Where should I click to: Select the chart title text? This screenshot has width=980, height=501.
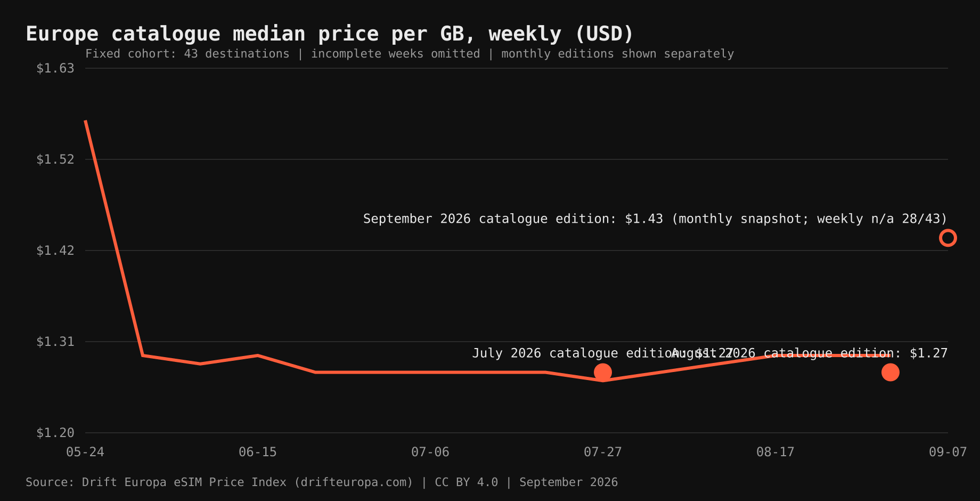tap(330, 34)
